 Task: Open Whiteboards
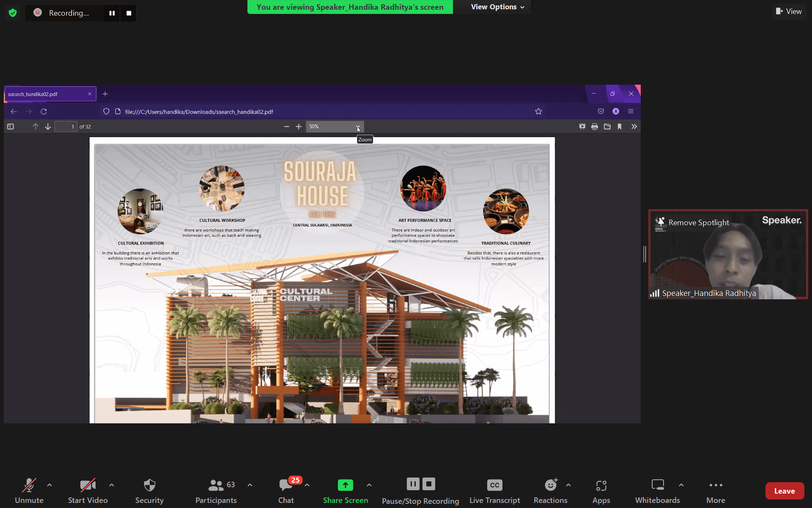pyautogui.click(x=658, y=491)
